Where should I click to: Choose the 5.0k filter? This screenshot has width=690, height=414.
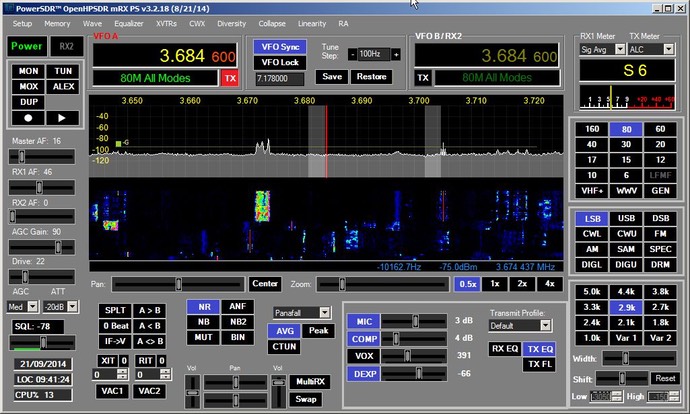[592, 291]
